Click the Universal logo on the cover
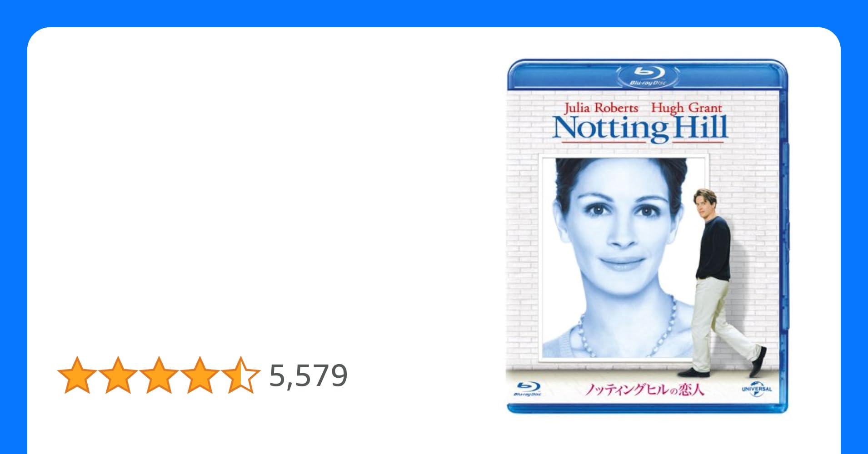Screen dimensions: 868x454 757,390
